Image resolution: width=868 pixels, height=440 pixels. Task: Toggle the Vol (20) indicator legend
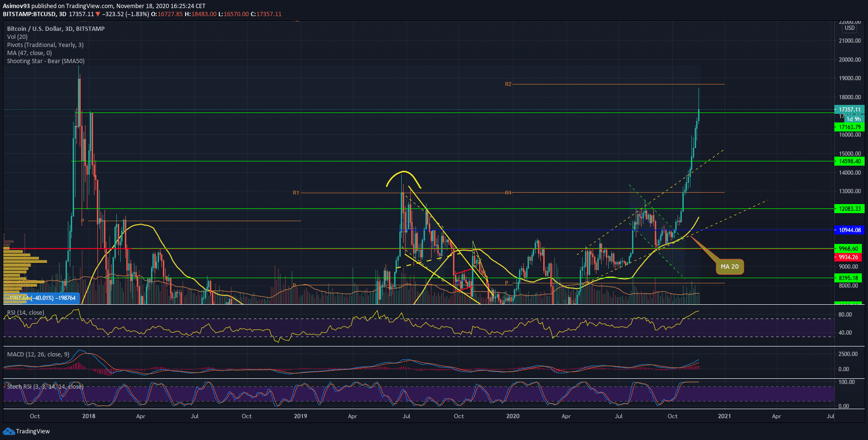tap(18, 37)
